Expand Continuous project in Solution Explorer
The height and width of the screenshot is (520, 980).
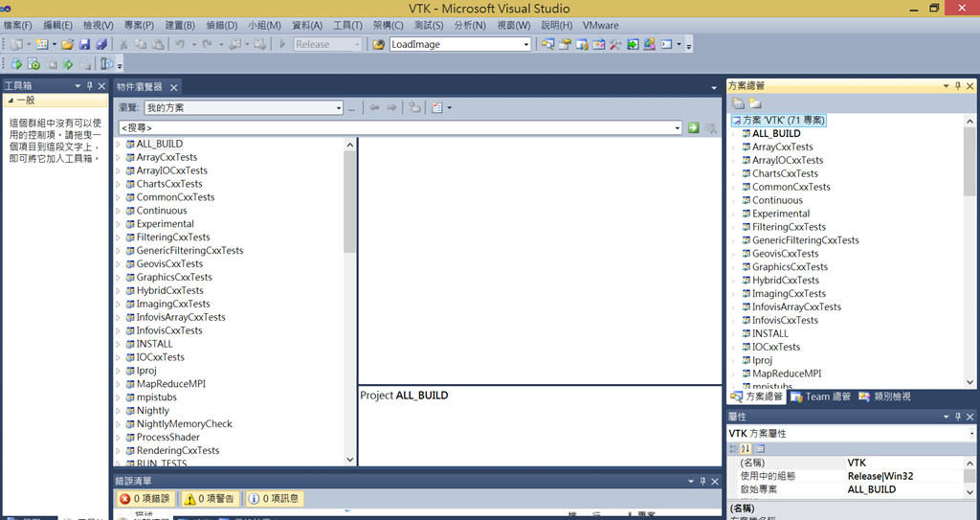click(x=734, y=200)
